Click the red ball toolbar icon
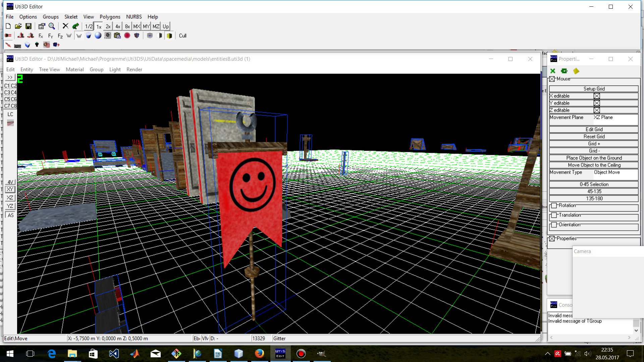 127,36
